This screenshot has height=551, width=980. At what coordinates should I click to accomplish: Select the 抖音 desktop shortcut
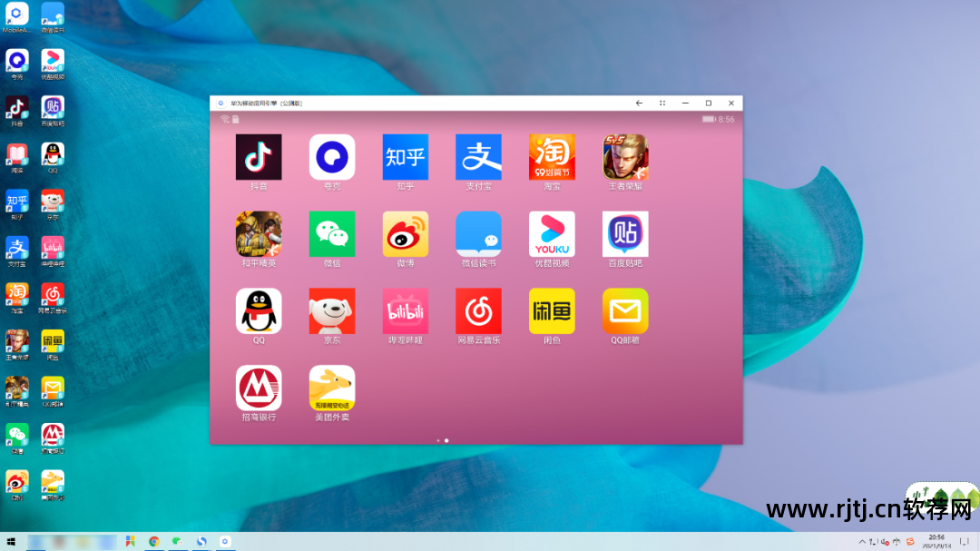[x=17, y=112]
